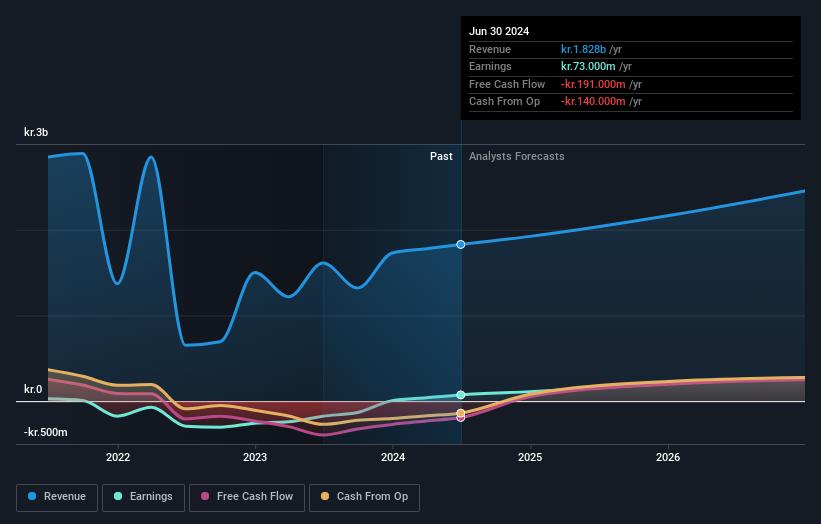The image size is (821, 524).
Task: Click the 2026 x-axis label
Action: (668, 457)
